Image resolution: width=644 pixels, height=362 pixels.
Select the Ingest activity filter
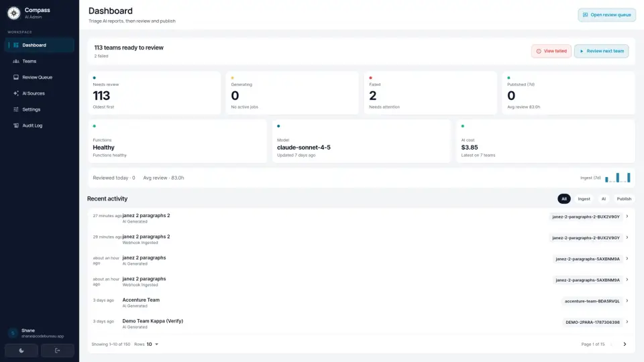tap(584, 198)
